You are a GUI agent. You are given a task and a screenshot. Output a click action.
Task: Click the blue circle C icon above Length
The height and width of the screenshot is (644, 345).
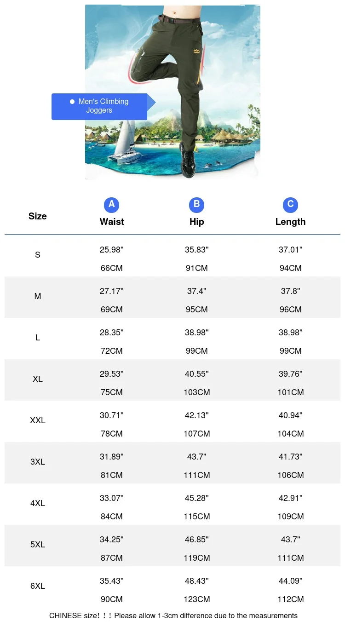pos(290,205)
